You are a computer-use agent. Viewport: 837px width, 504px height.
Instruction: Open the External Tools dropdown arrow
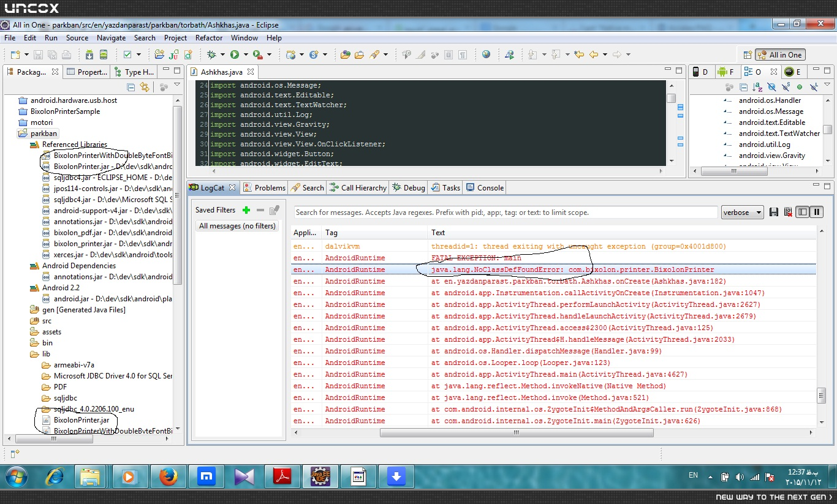point(268,55)
